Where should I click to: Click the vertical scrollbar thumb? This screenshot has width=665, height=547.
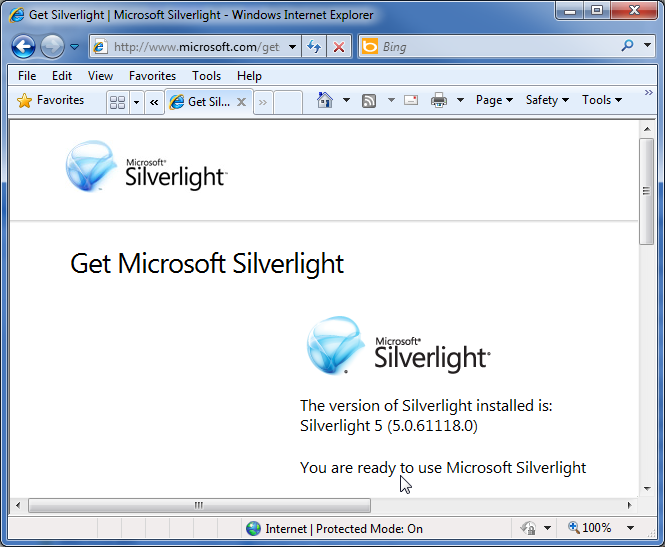646,191
